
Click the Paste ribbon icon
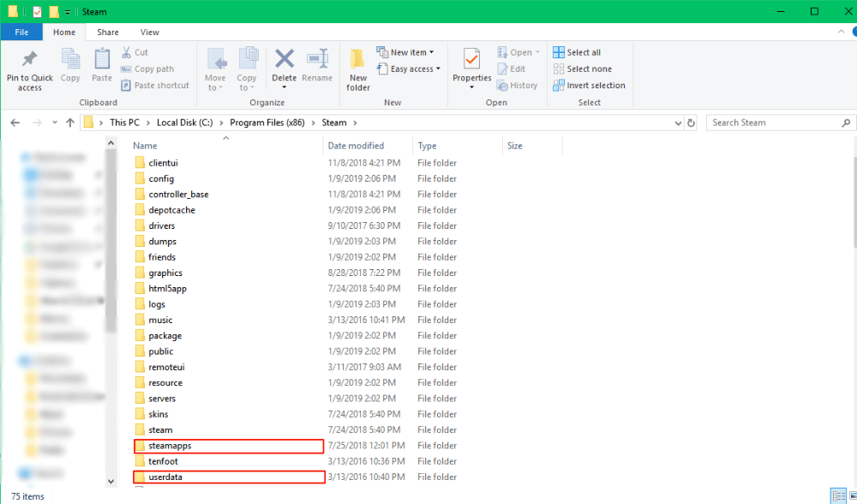102,59
